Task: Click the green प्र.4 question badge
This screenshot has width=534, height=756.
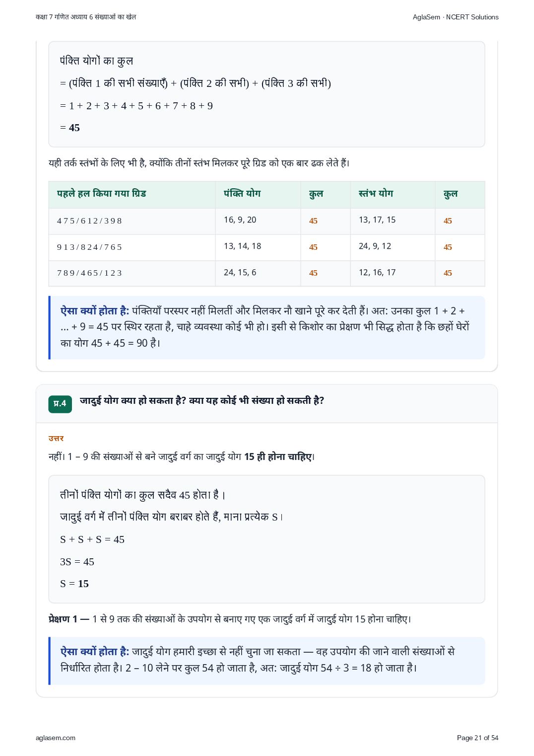Action: (x=60, y=403)
